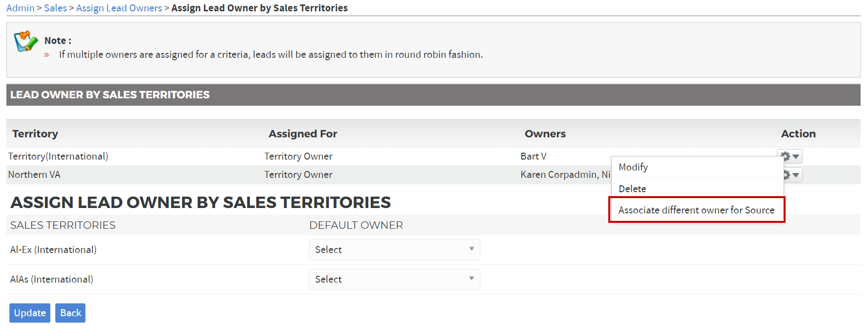
Task: Go to Admin breadcrumb link
Action: (20, 8)
